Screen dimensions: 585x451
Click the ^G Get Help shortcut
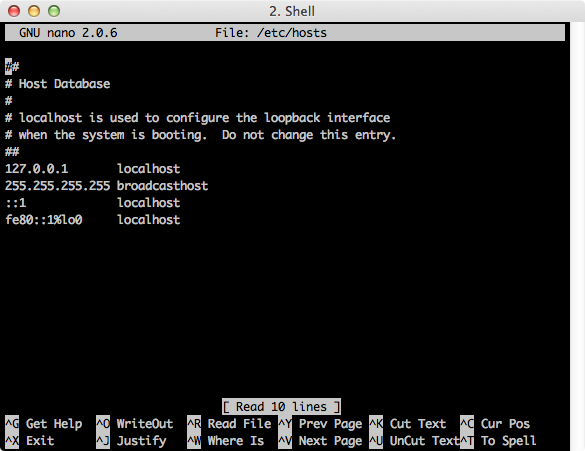pyautogui.click(x=44, y=424)
